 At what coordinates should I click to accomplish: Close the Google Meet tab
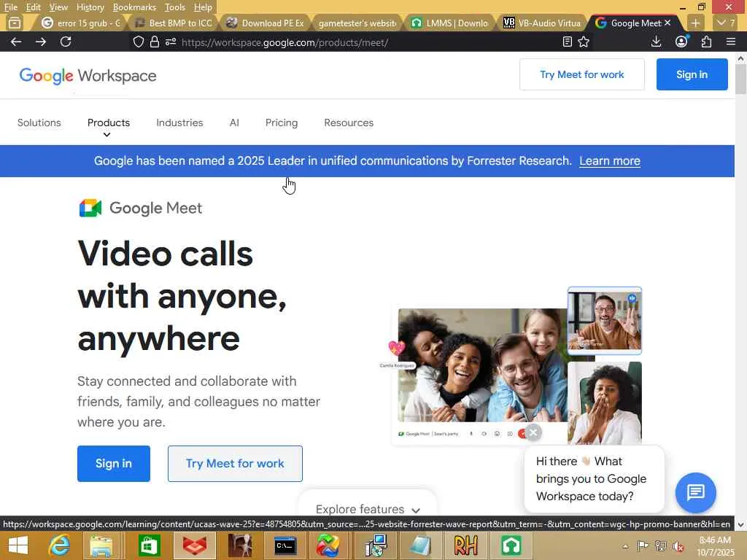coord(667,23)
